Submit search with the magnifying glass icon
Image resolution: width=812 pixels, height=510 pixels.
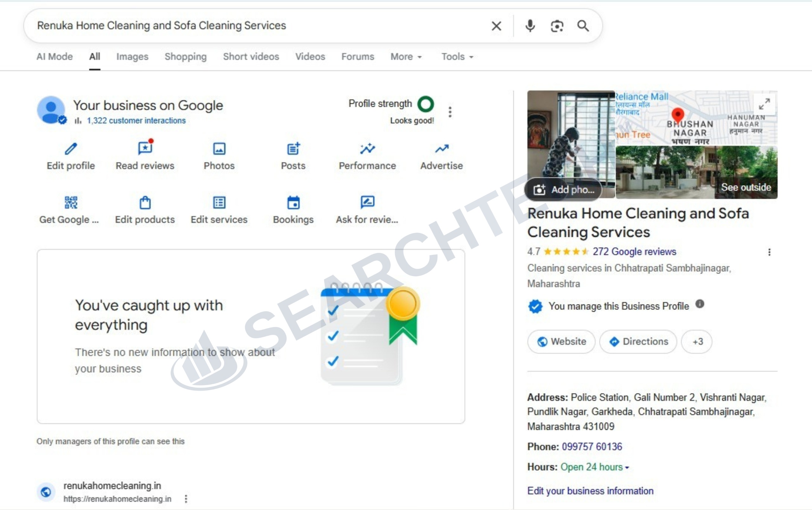tap(583, 26)
